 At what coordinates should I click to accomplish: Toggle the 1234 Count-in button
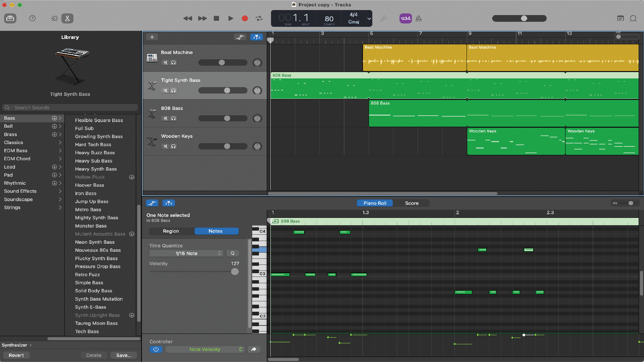point(406,18)
